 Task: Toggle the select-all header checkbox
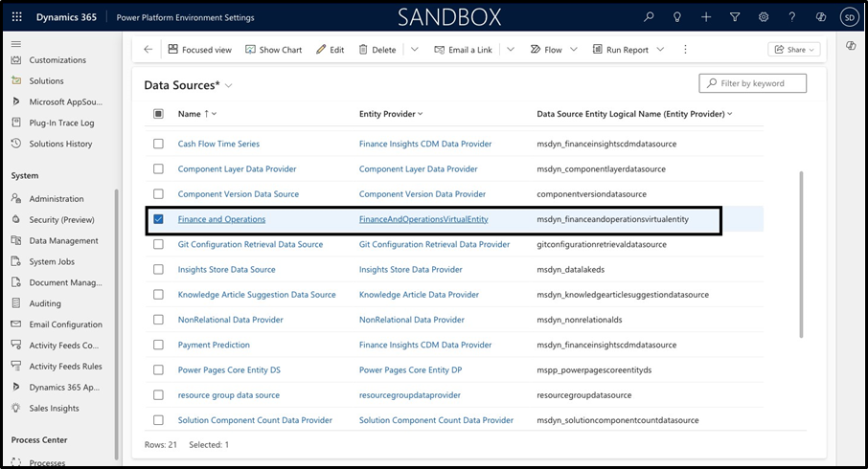158,114
